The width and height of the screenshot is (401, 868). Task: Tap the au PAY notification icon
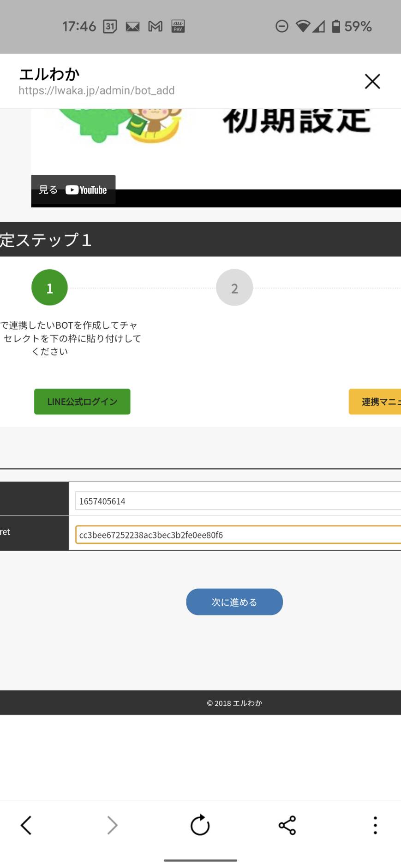click(178, 27)
